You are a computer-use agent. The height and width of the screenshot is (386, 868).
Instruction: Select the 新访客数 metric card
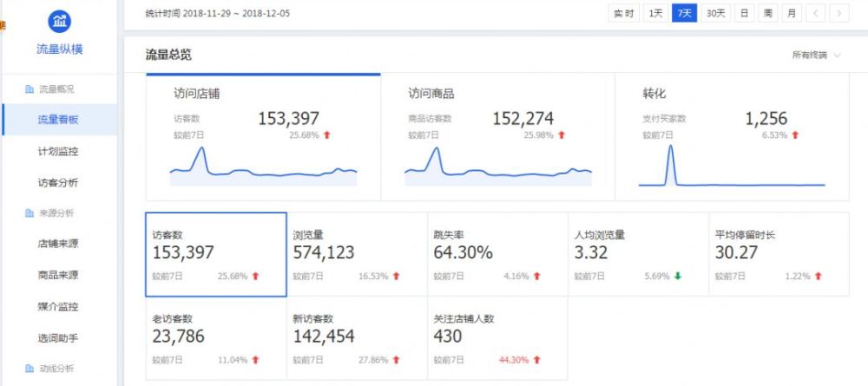click(x=357, y=338)
